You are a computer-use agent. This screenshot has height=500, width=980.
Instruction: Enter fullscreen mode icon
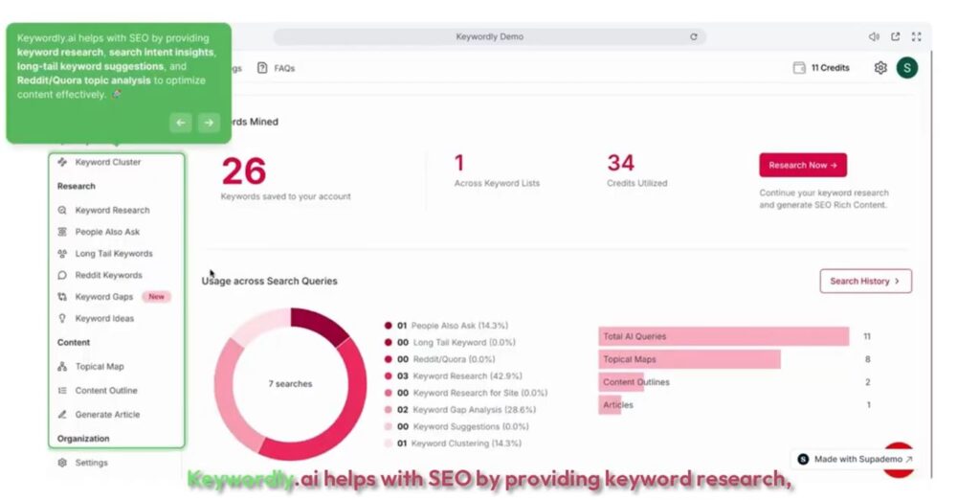pos(916,37)
